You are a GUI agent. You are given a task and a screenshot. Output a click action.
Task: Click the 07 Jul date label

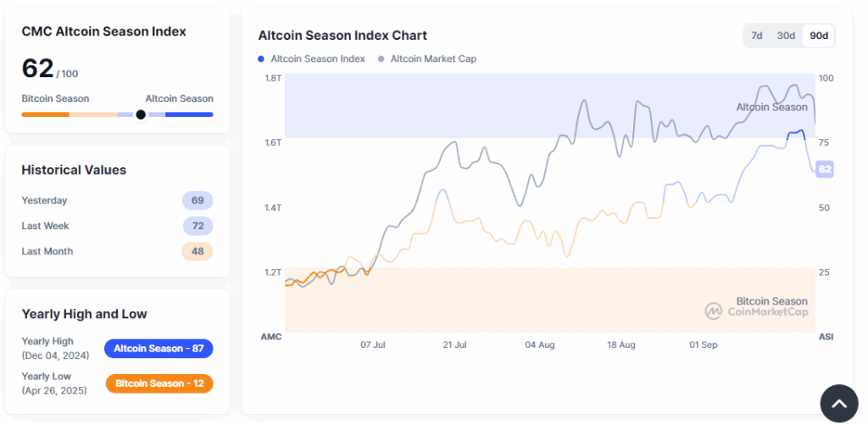point(373,345)
